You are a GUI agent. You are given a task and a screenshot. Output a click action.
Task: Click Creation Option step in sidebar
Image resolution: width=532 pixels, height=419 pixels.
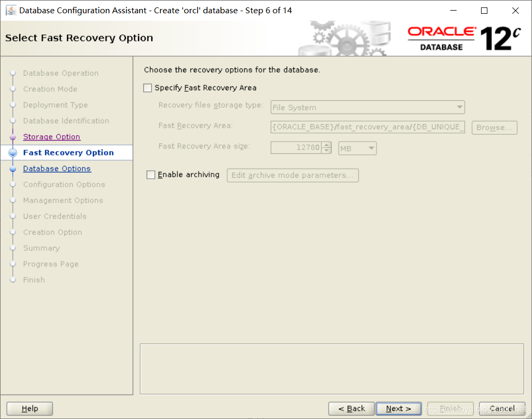[53, 232]
